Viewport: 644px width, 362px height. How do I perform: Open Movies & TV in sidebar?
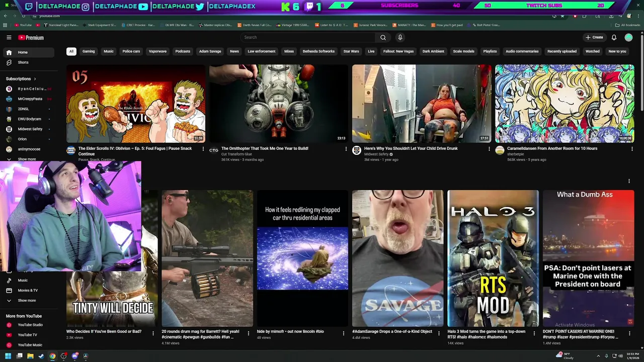click(x=29, y=291)
